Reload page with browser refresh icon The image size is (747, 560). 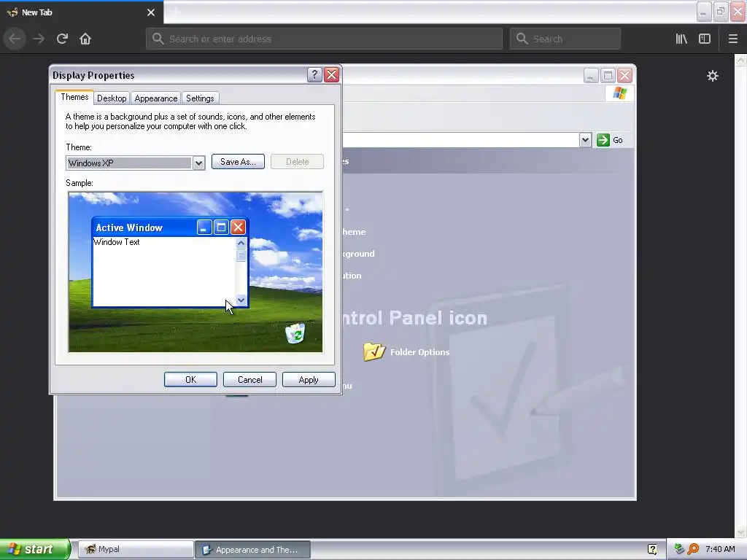click(x=63, y=39)
